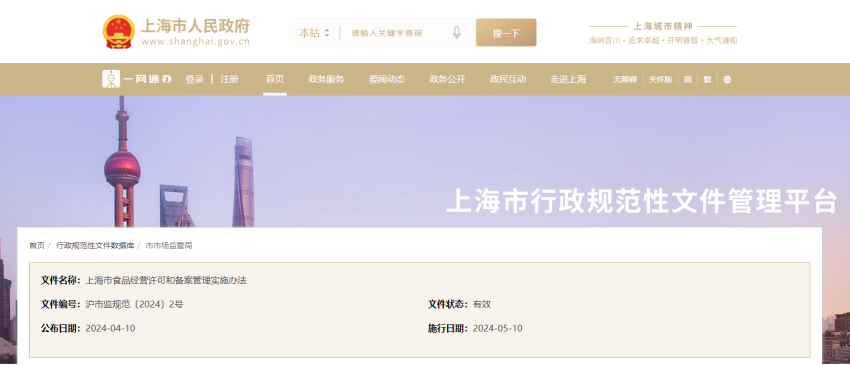This screenshot has height=365, width=850.
Task: Click the 注册 register link
Action: (229, 79)
